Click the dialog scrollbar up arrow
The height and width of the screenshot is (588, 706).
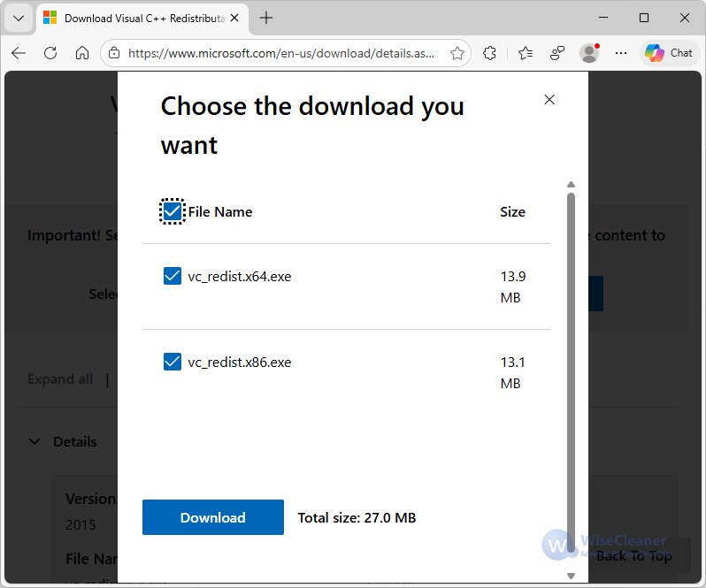click(x=571, y=185)
